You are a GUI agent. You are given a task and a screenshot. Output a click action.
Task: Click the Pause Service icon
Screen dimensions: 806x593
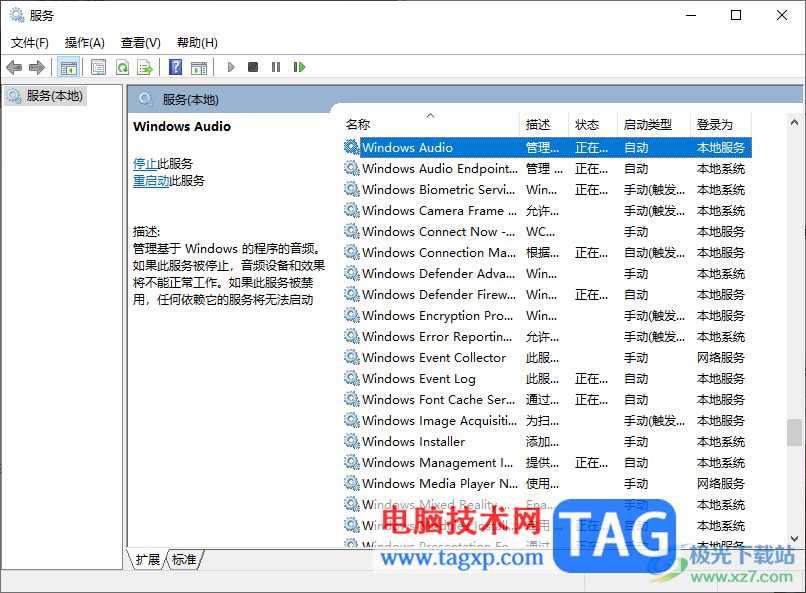(x=276, y=67)
